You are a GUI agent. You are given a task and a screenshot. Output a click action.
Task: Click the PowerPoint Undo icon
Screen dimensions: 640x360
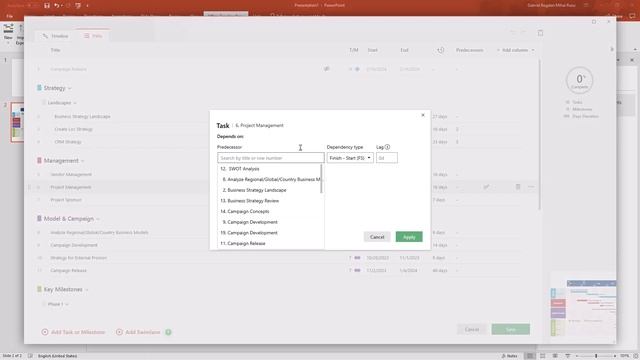pyautogui.click(x=57, y=5)
